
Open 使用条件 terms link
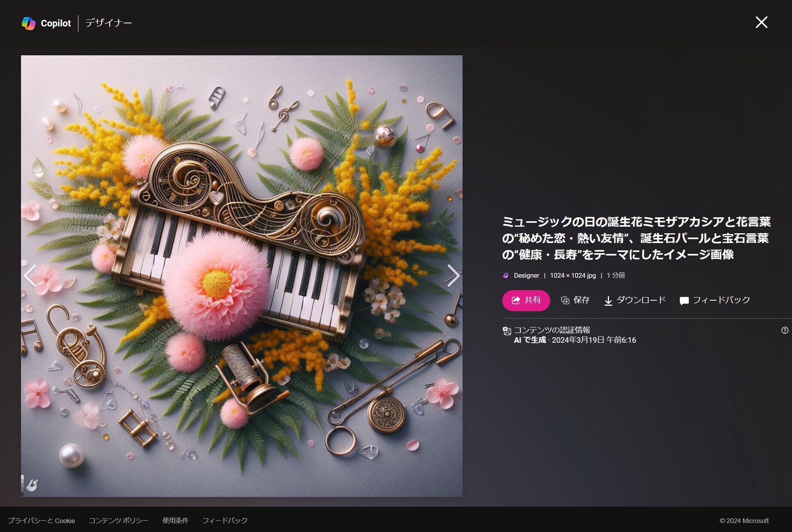pyautogui.click(x=175, y=521)
